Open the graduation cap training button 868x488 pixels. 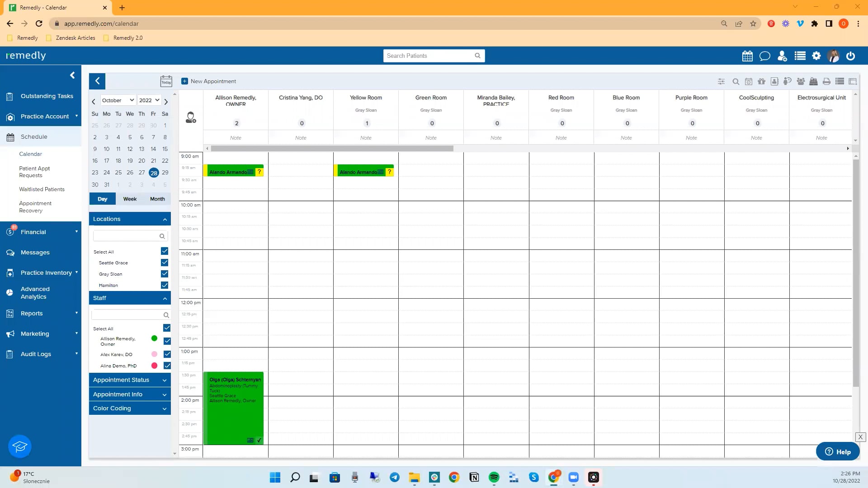click(x=20, y=446)
